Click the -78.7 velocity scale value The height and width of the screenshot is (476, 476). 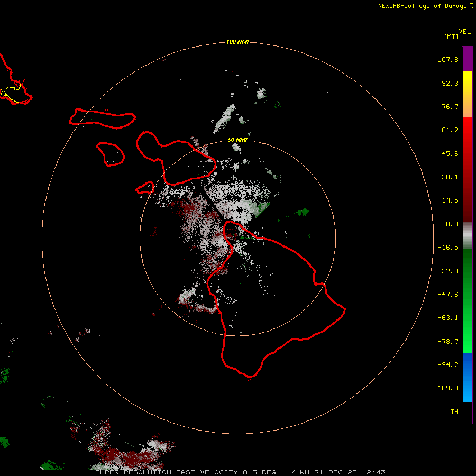click(448, 342)
